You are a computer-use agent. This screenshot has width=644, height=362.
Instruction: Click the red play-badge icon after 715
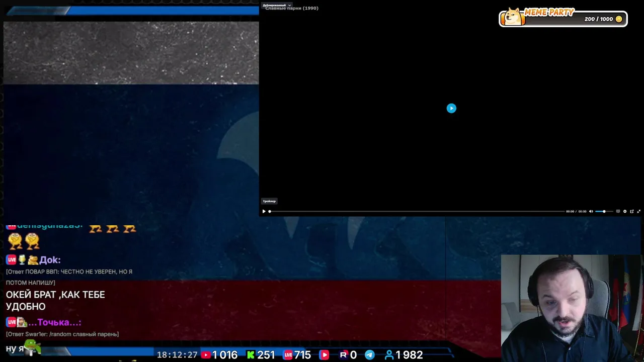[x=325, y=355]
